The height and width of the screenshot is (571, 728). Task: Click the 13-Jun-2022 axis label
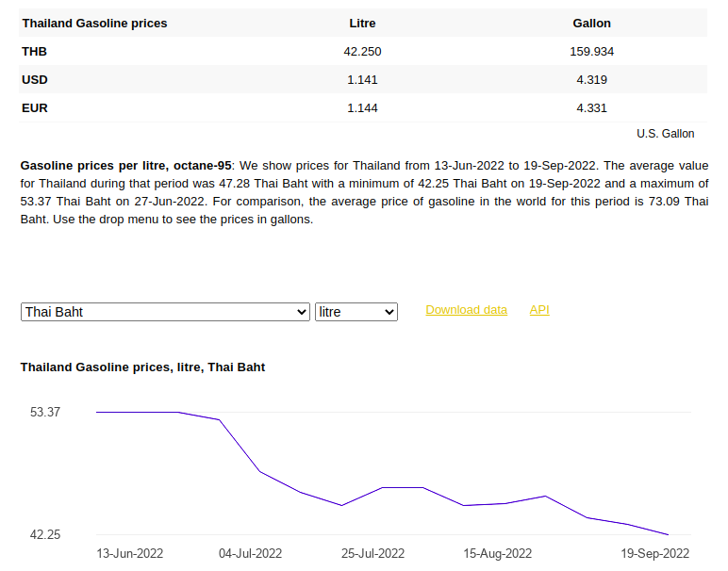(129, 553)
